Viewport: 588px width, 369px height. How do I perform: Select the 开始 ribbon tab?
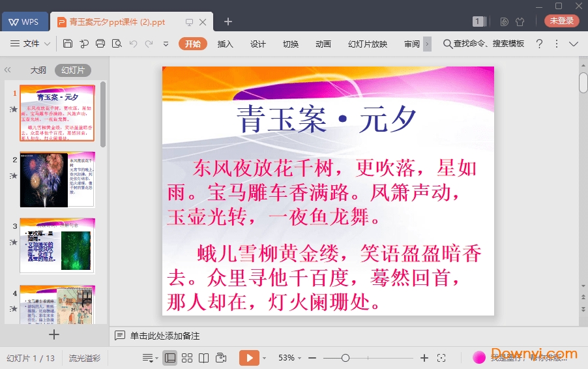click(x=193, y=44)
